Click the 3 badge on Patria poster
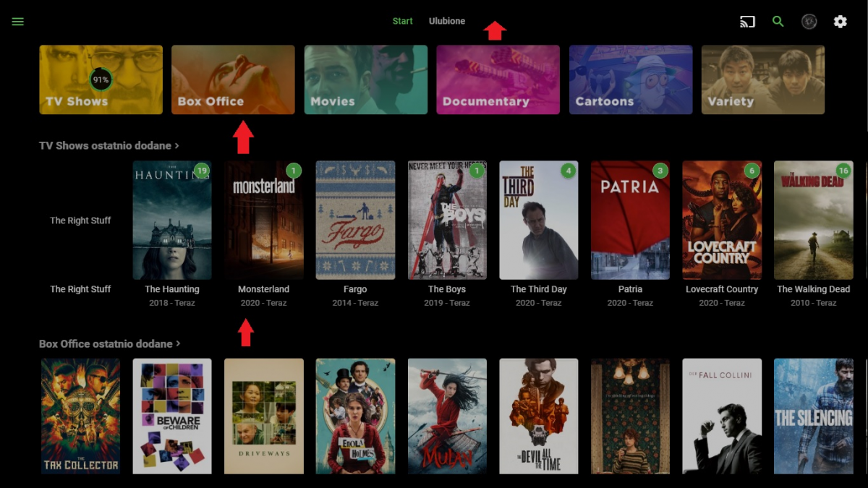This screenshot has height=488, width=868. tap(660, 171)
